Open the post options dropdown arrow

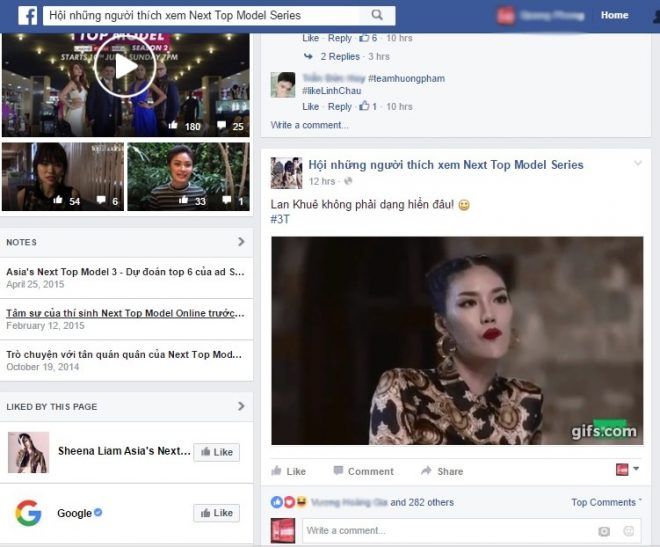point(636,164)
